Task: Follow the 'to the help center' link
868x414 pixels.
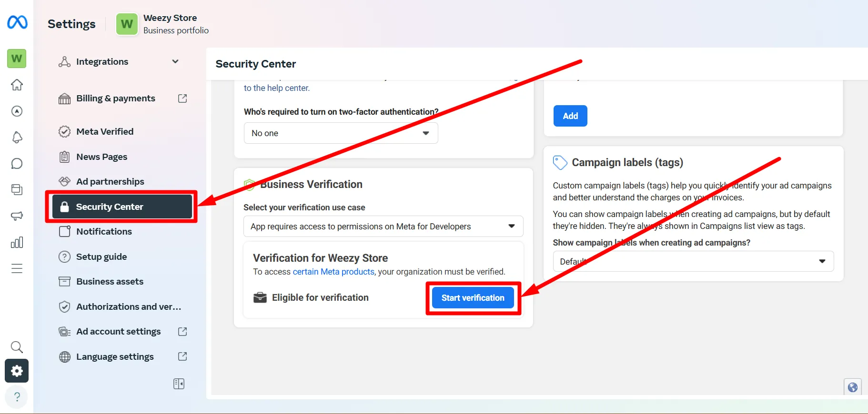Action: (277, 88)
